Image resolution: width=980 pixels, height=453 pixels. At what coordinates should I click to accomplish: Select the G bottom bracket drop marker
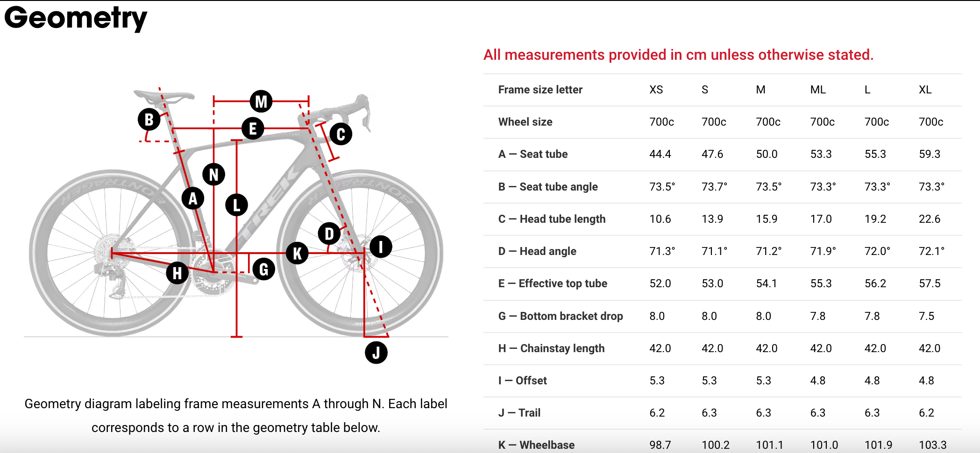point(264,269)
